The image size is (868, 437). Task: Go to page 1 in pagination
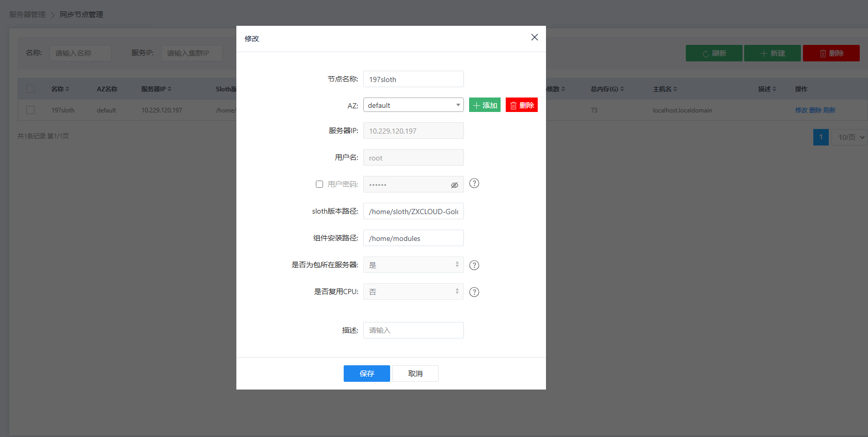point(821,137)
